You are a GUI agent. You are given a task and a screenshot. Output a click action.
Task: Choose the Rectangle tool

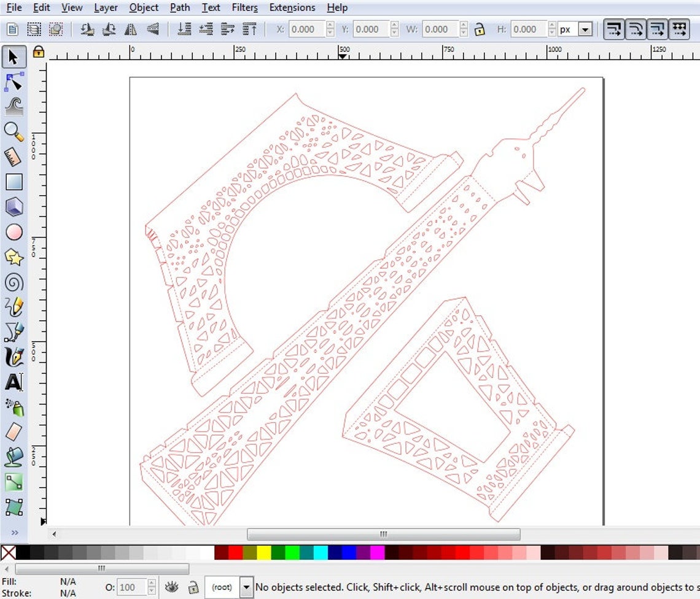14,182
